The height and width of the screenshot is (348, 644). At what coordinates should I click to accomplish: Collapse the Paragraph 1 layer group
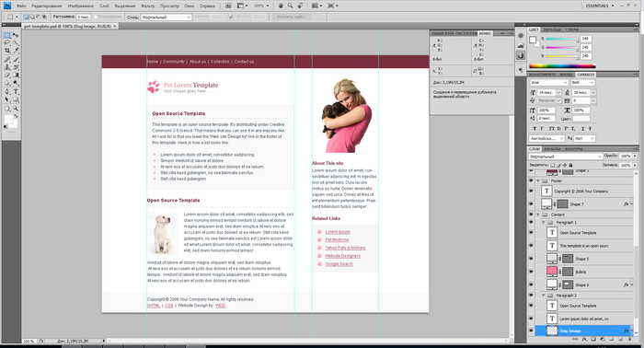tap(544, 222)
